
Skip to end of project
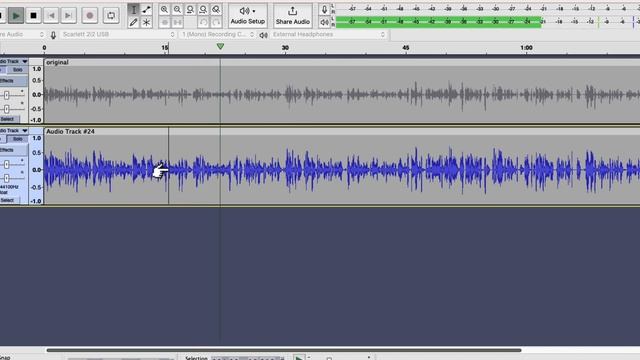[68, 16]
